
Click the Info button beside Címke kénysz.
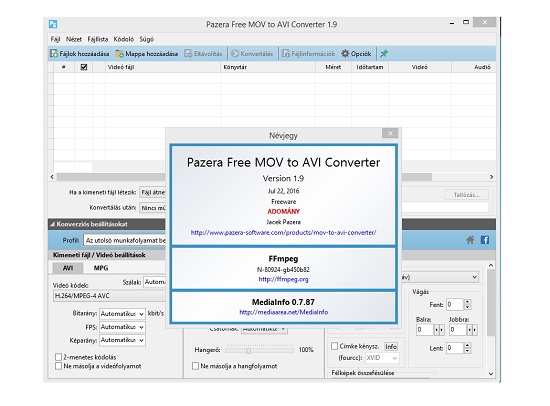[391, 347]
